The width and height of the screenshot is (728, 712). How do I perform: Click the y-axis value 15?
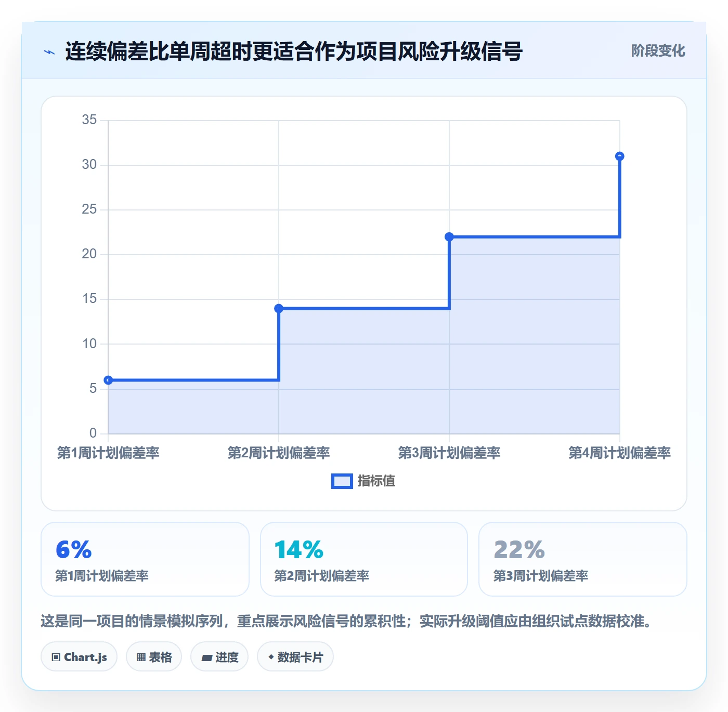coord(89,299)
